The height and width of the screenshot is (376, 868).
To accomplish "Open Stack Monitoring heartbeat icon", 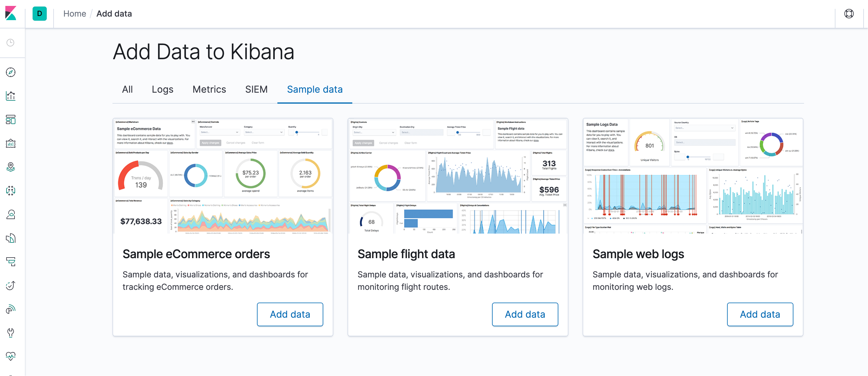I will point(11,356).
